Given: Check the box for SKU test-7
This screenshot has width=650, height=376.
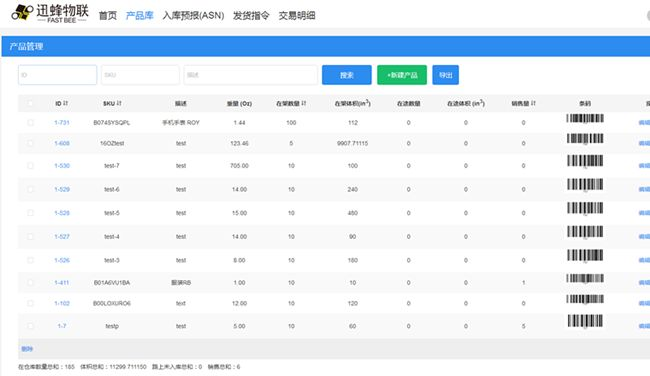Looking at the screenshot, I should pos(30,165).
